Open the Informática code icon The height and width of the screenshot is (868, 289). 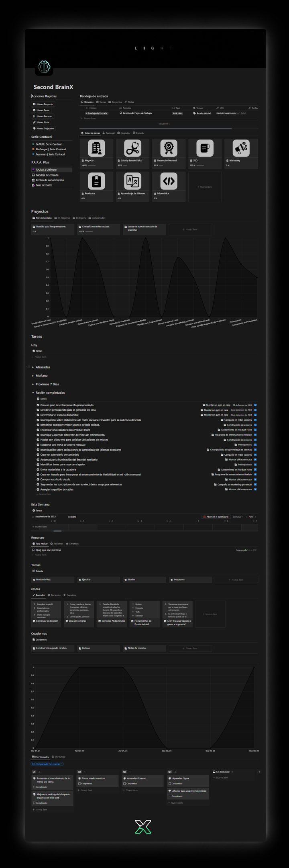pyautogui.click(x=169, y=181)
